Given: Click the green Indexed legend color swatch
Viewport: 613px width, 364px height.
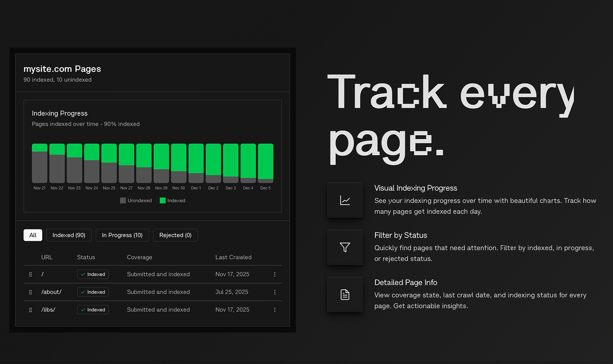Looking at the screenshot, I should pos(163,200).
